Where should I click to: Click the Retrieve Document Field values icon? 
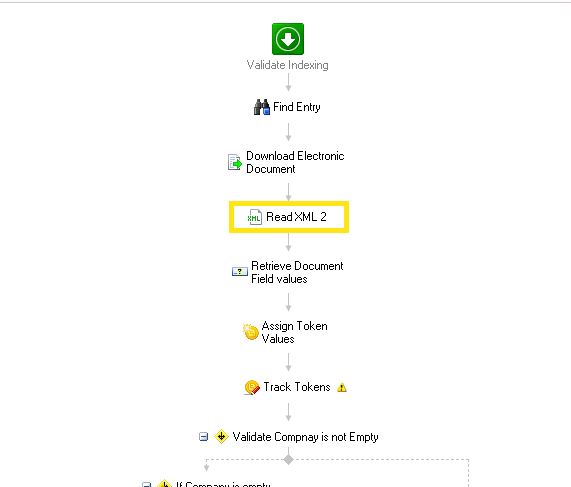[240, 272]
